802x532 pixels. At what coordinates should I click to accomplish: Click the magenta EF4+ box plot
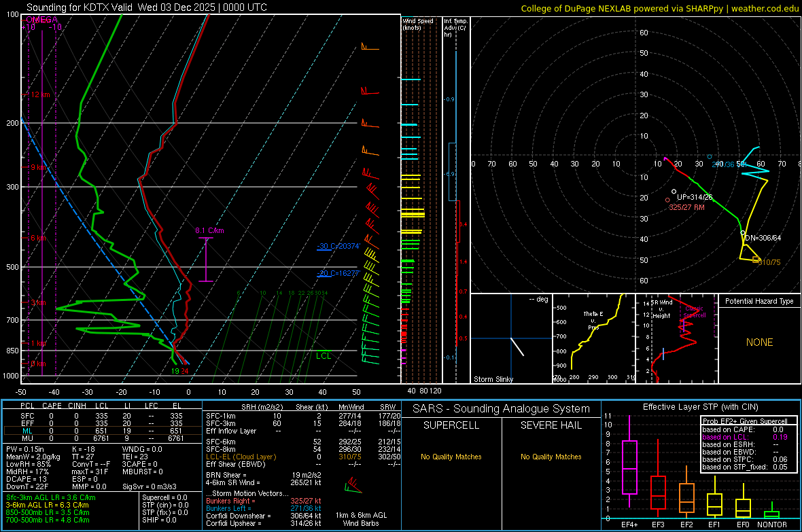(x=629, y=467)
